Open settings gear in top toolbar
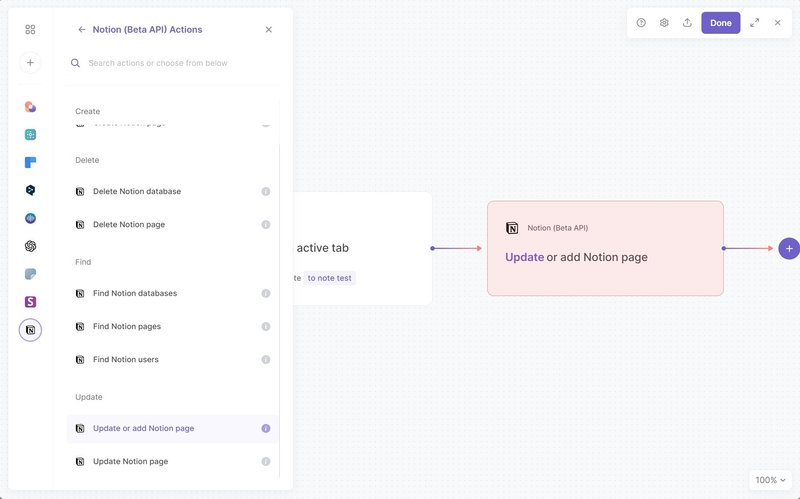Screen dimensions: 800x499 coord(664,22)
